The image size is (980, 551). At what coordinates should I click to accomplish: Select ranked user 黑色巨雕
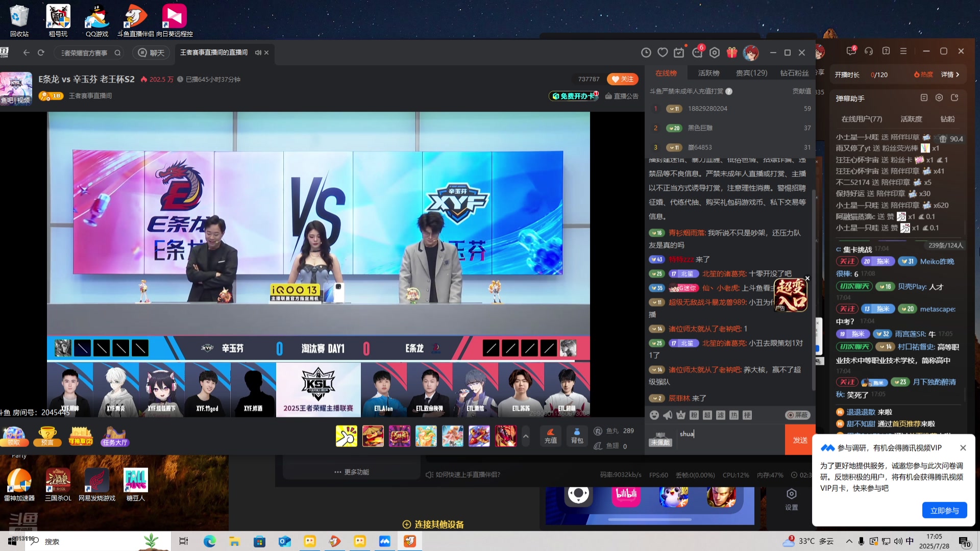coord(700,128)
